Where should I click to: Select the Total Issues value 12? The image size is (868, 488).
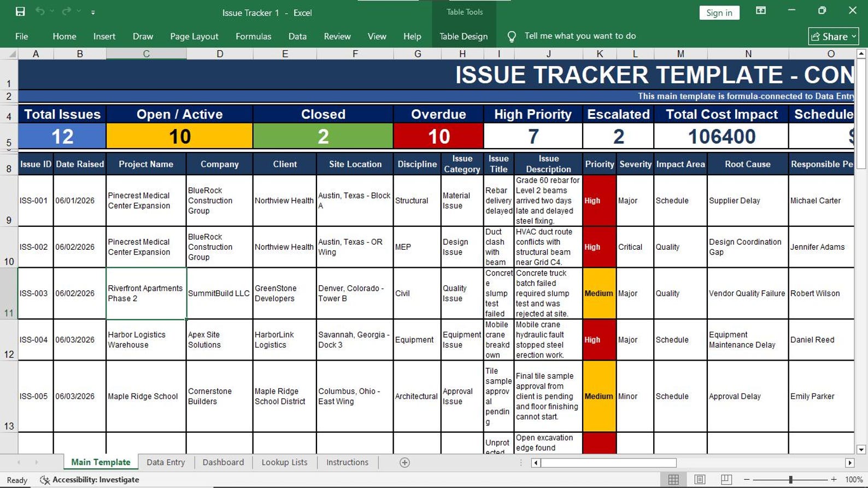point(62,136)
